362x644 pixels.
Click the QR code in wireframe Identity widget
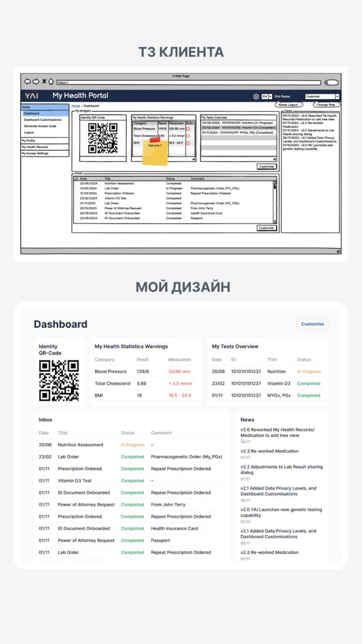(x=103, y=138)
